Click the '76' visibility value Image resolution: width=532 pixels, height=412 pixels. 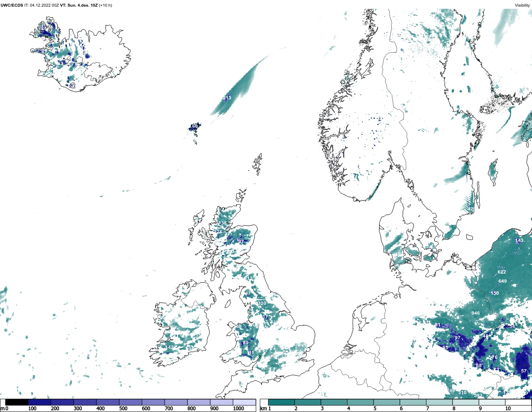pyautogui.click(x=495, y=357)
